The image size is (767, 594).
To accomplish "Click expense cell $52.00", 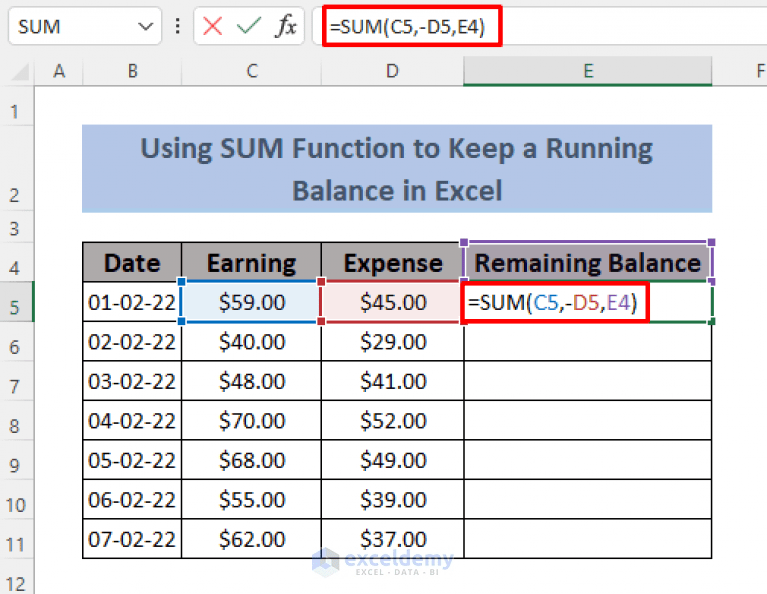I will point(392,421).
